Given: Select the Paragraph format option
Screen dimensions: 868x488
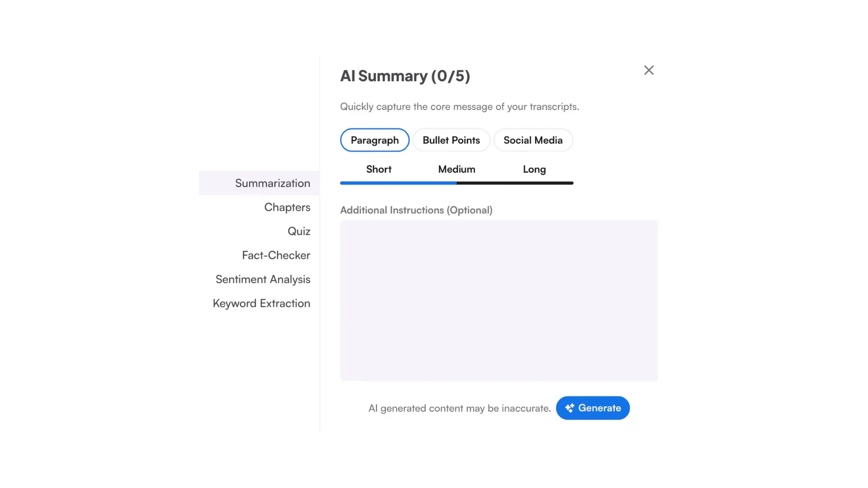Looking at the screenshot, I should pyautogui.click(x=374, y=140).
